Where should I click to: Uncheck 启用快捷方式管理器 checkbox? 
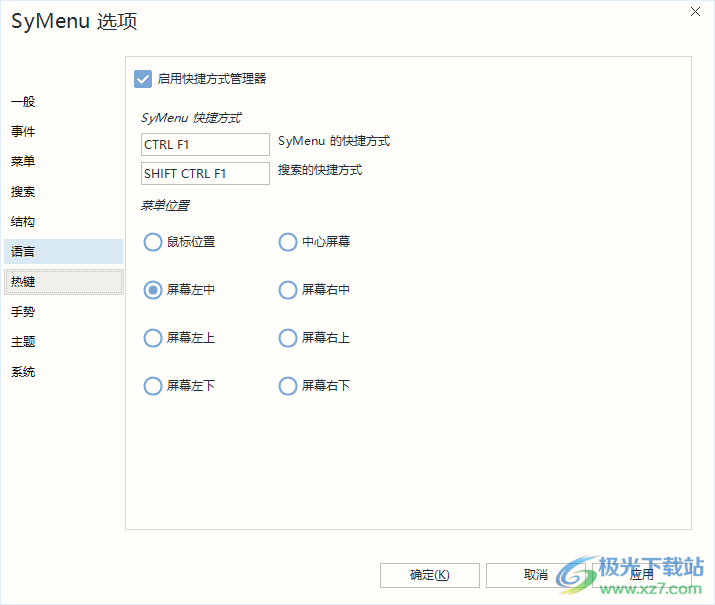[143, 79]
